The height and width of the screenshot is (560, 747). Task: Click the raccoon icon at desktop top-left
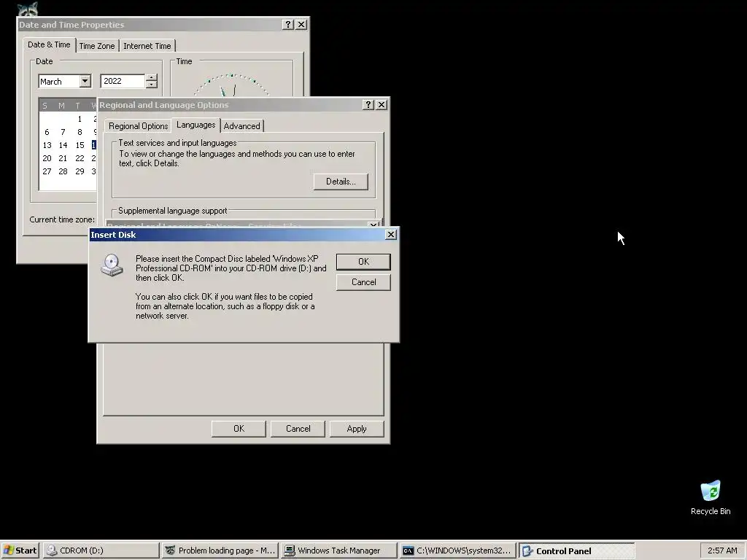[27, 9]
